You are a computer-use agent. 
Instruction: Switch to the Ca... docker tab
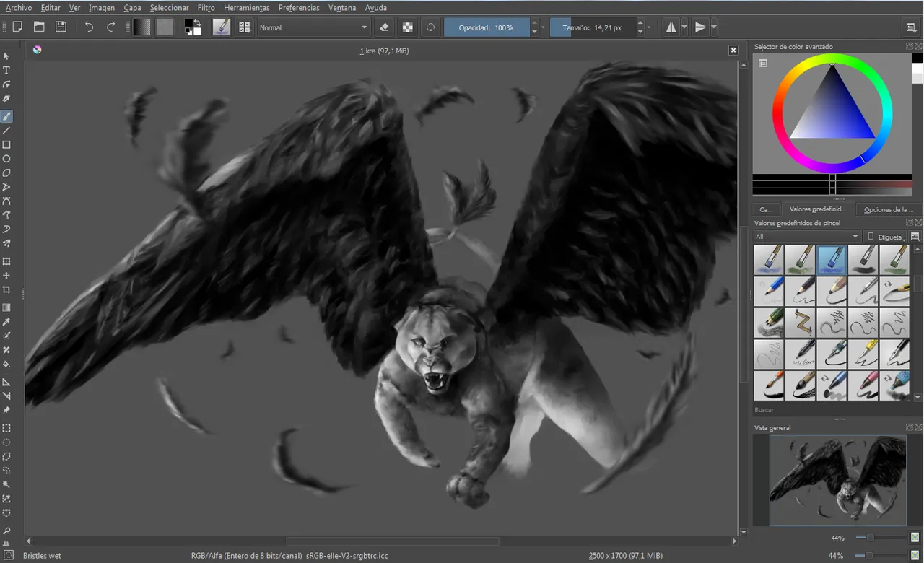pyautogui.click(x=766, y=209)
